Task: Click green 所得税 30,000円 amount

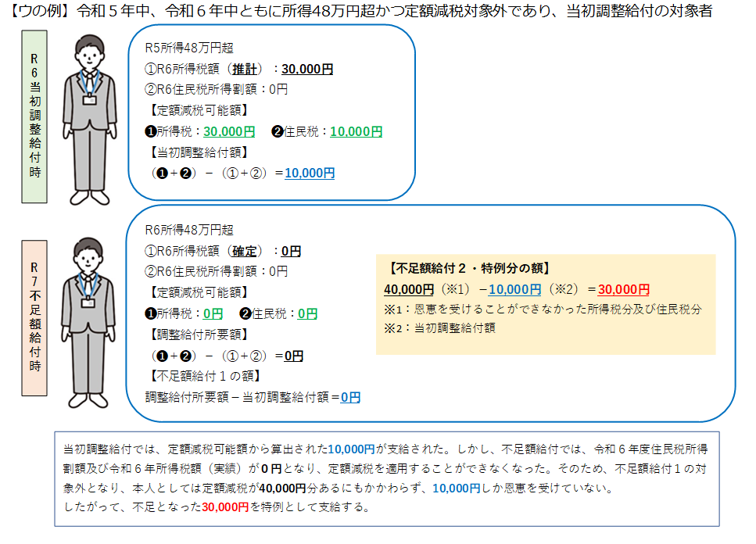Action: click(229, 131)
